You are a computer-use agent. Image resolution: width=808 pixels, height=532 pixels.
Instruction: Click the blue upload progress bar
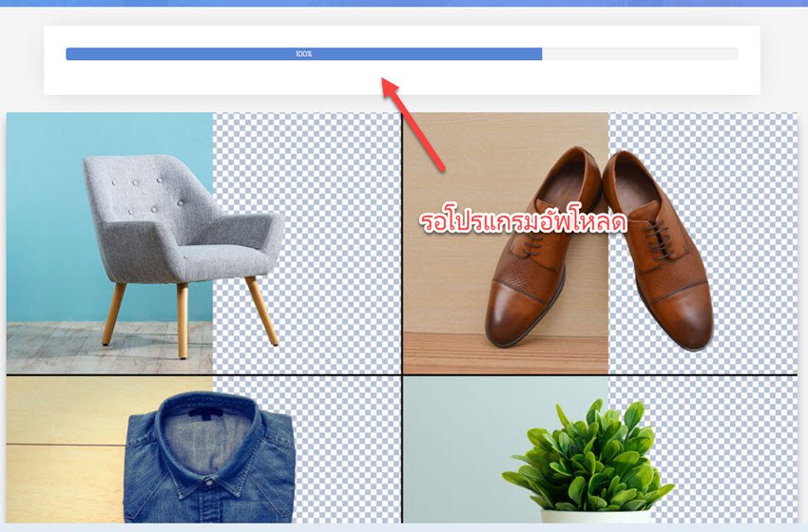coord(402,53)
